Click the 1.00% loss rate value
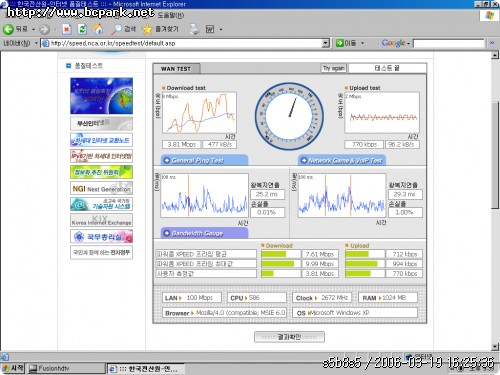This screenshot has height=375, width=500. pos(405,212)
